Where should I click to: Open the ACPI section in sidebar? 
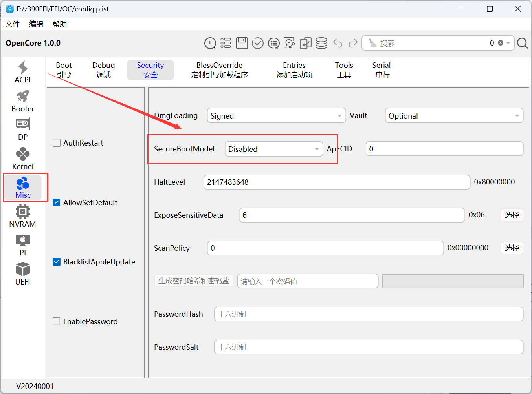click(22, 72)
